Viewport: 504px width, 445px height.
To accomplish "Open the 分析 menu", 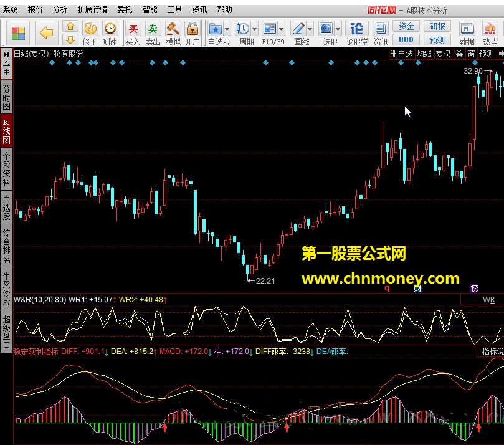I will (60, 9).
